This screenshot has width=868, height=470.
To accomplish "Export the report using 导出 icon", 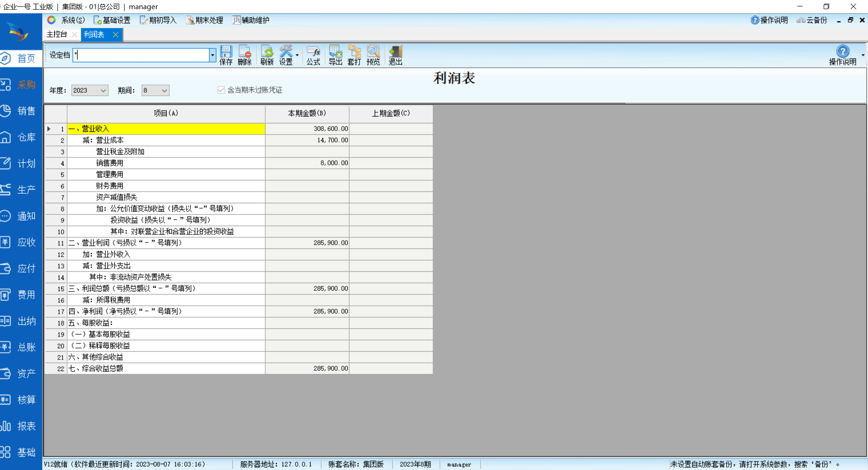I will [335, 55].
